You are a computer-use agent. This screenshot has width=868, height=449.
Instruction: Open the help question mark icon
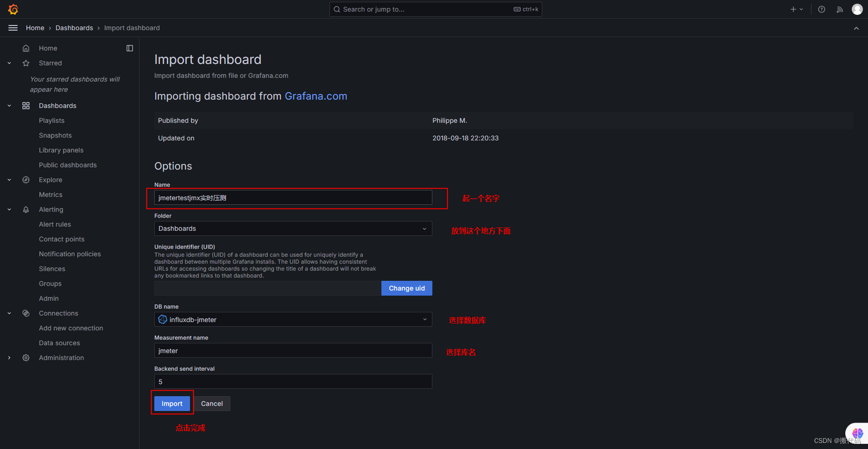pyautogui.click(x=822, y=9)
